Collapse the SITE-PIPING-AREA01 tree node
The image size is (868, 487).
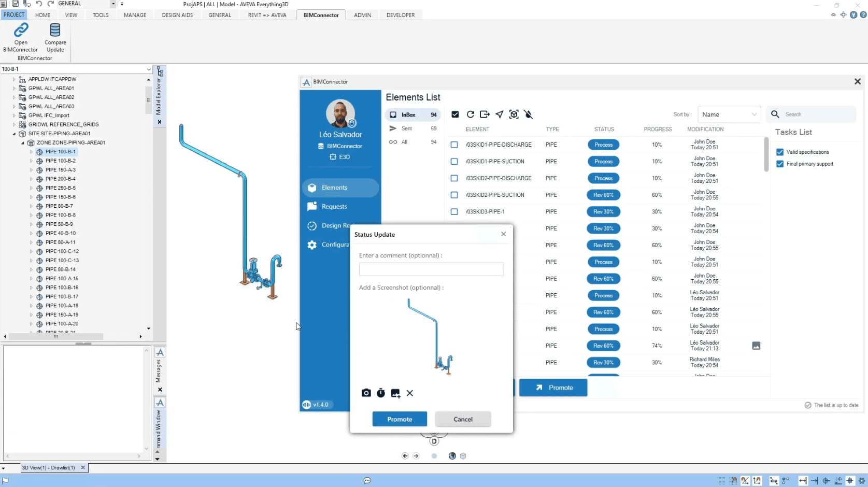pyautogui.click(x=14, y=134)
